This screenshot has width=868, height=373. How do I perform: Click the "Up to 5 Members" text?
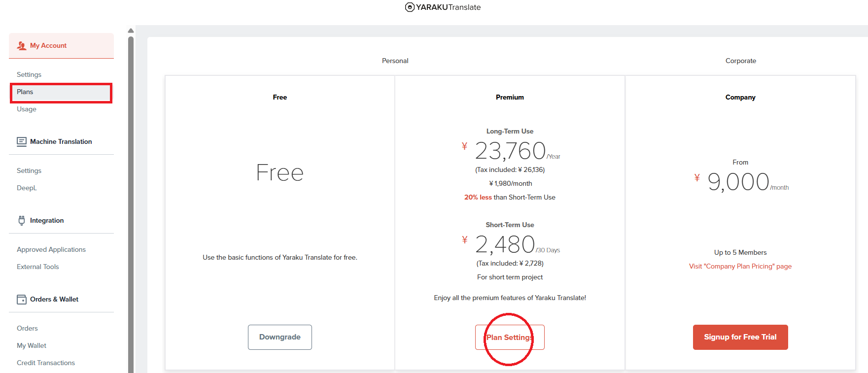(x=740, y=252)
